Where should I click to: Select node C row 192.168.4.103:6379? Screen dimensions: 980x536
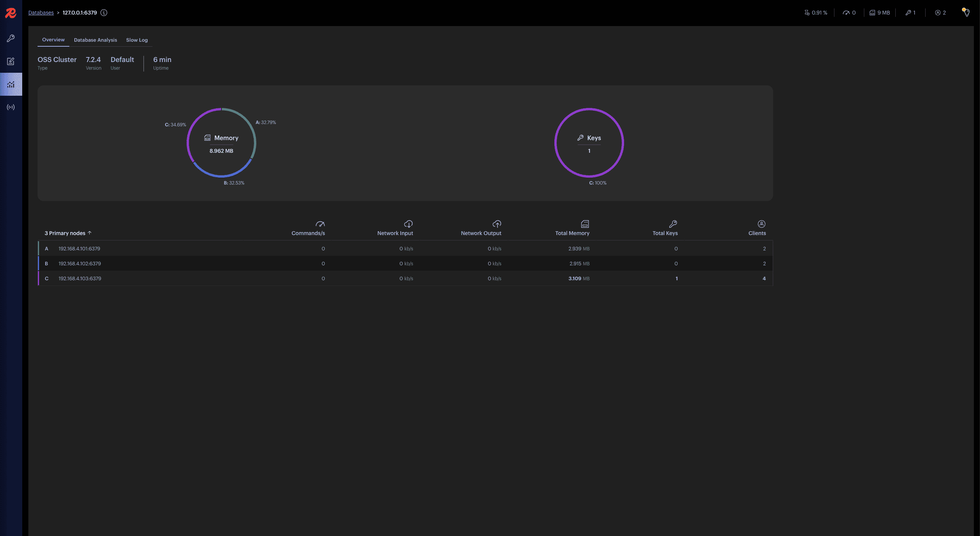tap(80, 278)
